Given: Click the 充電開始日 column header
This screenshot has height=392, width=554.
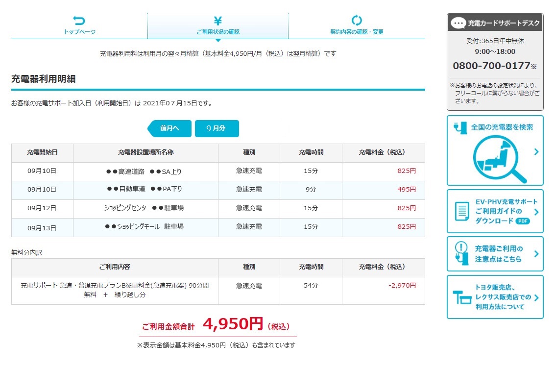Looking at the screenshot, I should [x=43, y=153].
